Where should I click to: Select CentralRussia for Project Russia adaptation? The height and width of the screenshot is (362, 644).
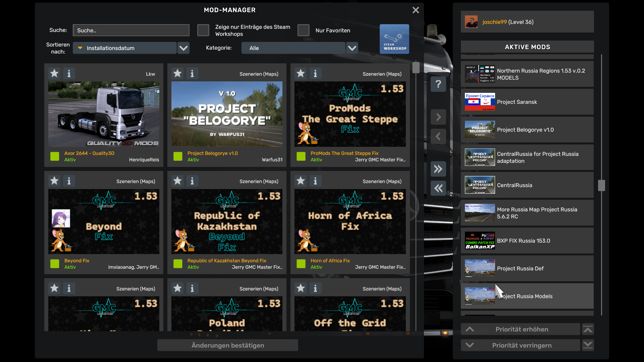[x=527, y=158]
